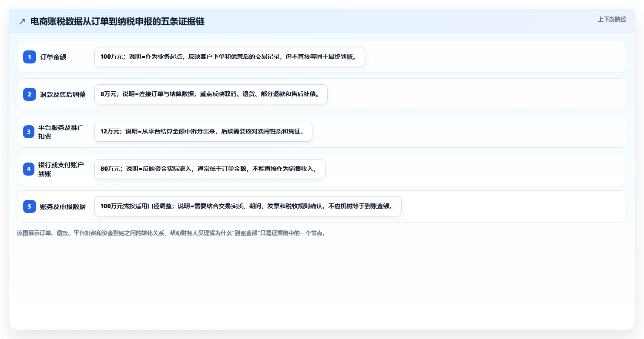Select step number 3 badge
The image size is (644, 339).
[x=29, y=132]
